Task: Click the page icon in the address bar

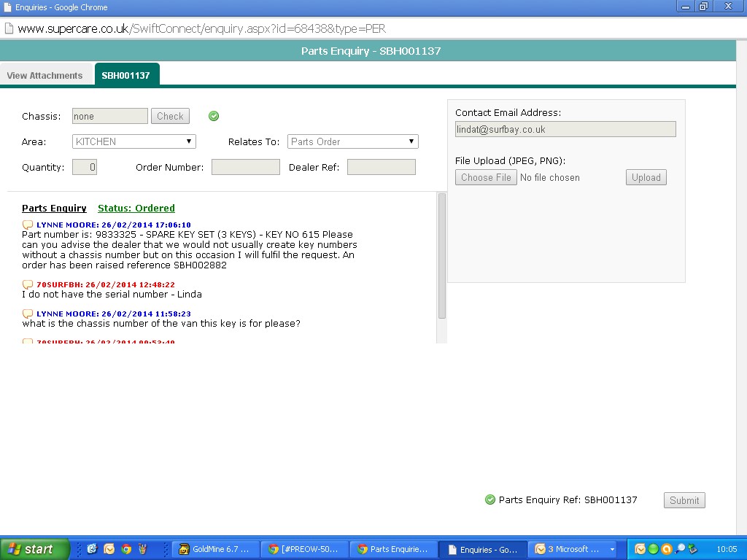Action: pyautogui.click(x=9, y=28)
